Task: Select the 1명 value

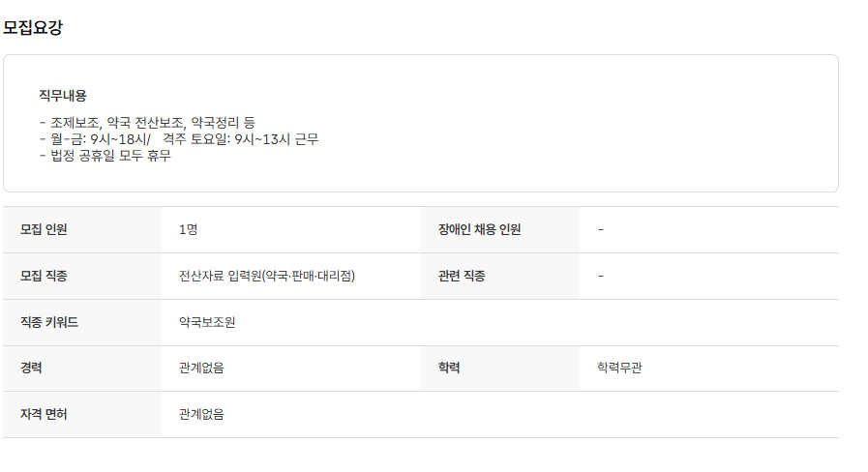Action: 189,229
